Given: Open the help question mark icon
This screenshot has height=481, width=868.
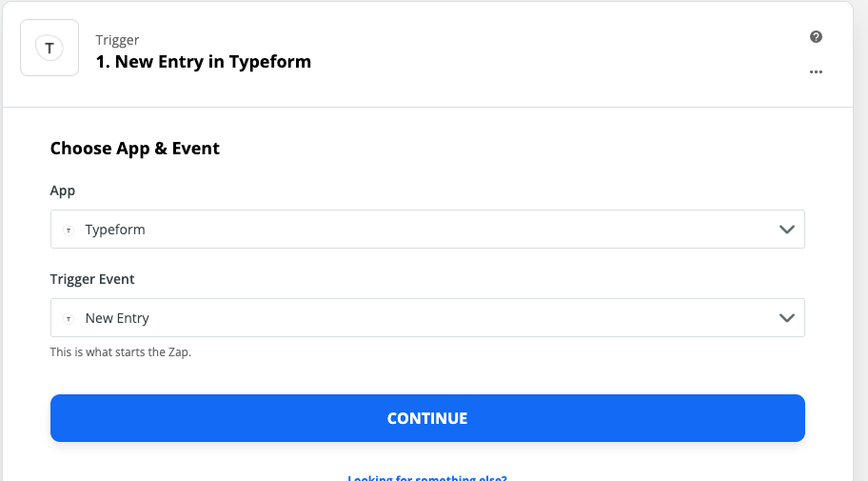Looking at the screenshot, I should (816, 37).
